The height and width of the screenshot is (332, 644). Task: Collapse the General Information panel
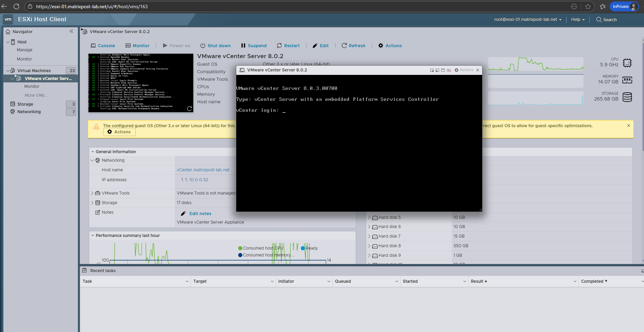point(93,152)
